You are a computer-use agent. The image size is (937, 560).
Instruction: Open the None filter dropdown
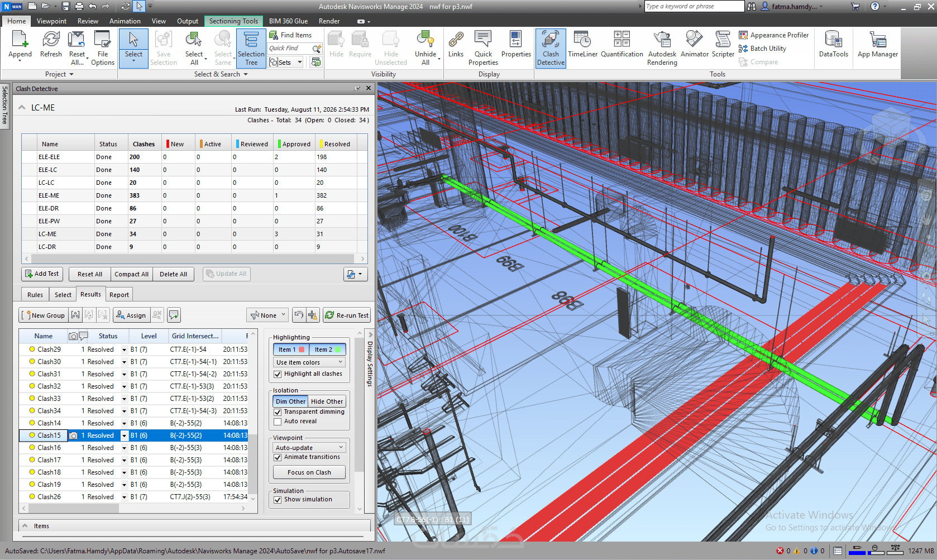(267, 315)
